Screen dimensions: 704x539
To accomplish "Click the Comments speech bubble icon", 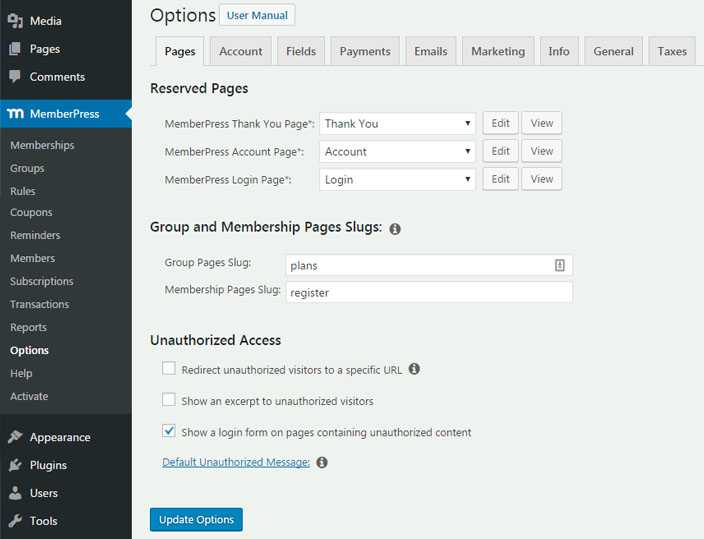I will click(x=15, y=77).
